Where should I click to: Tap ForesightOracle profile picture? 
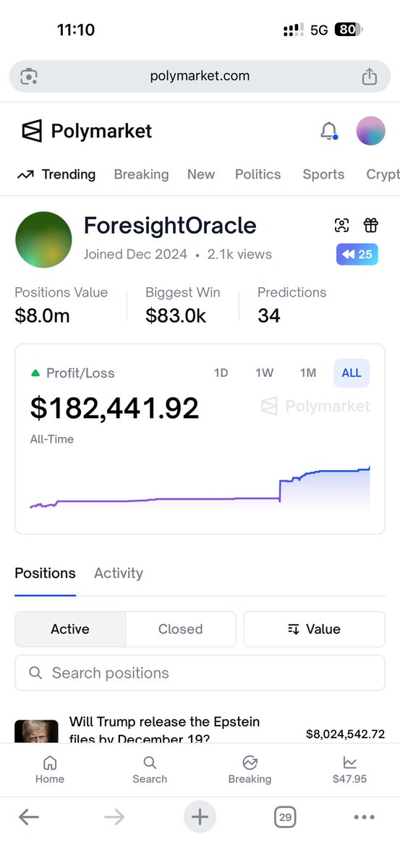click(43, 240)
